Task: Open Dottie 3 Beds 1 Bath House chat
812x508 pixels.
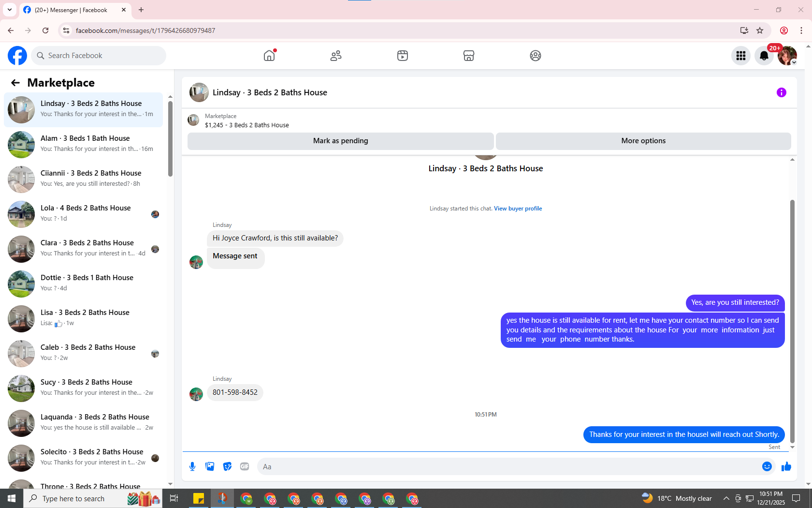Action: tap(84, 284)
